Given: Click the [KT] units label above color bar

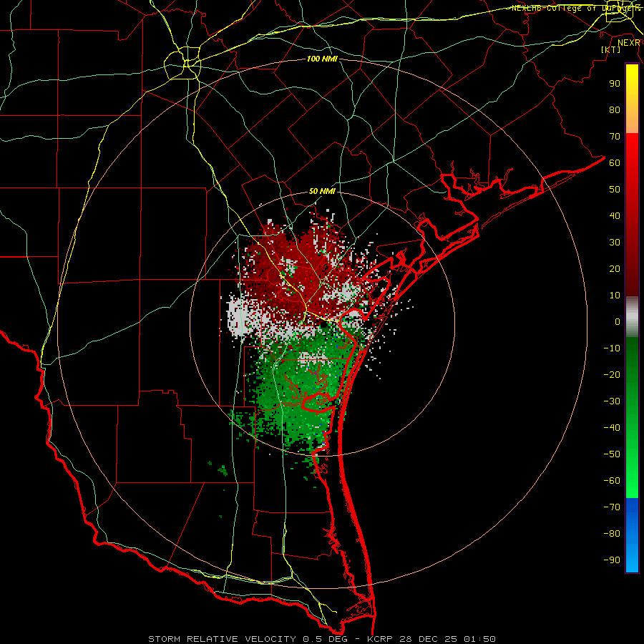Looking at the screenshot, I should click(x=611, y=49).
